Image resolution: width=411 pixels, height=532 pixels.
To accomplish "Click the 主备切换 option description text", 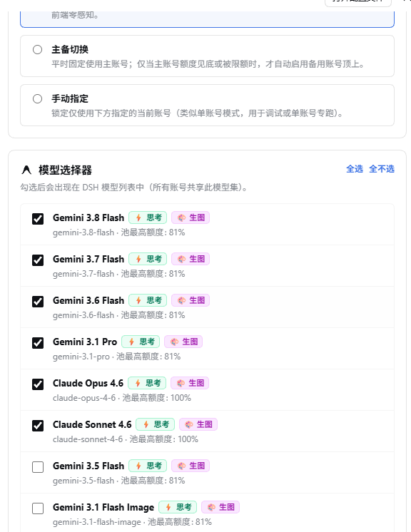I will pos(208,64).
